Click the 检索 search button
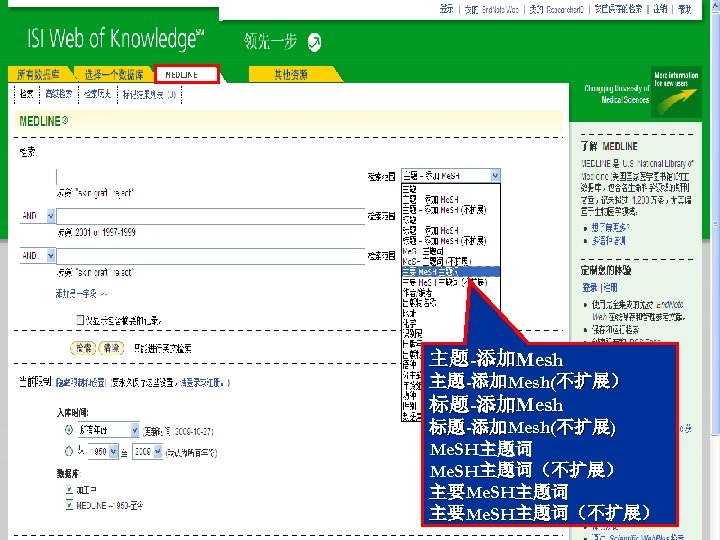This screenshot has height=540, width=720. point(83,348)
